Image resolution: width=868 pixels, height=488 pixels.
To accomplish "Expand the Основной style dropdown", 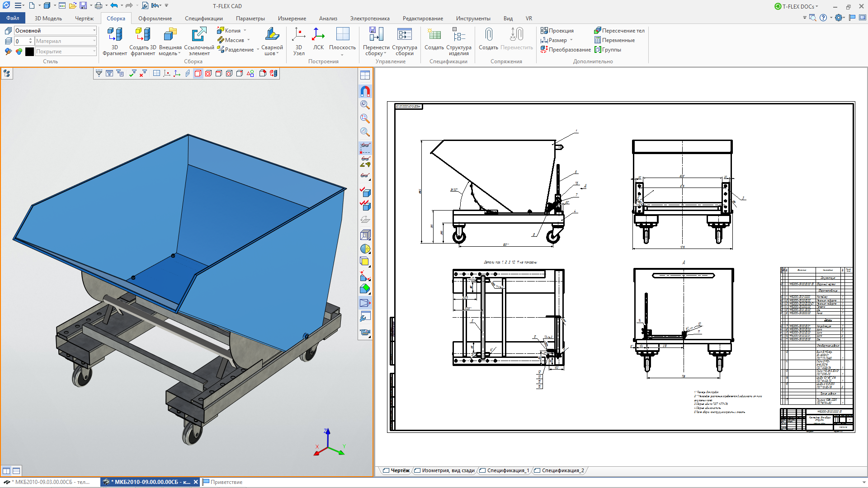I will tap(94, 30).
